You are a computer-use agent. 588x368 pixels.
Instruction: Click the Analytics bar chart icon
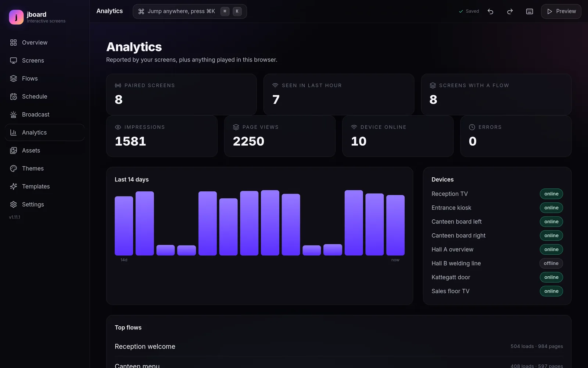[x=14, y=132]
